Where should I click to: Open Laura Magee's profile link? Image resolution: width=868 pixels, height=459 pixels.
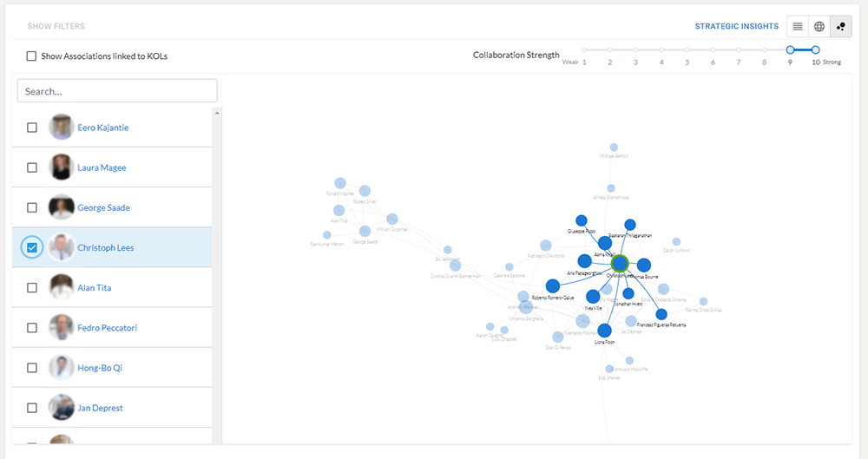tap(101, 167)
